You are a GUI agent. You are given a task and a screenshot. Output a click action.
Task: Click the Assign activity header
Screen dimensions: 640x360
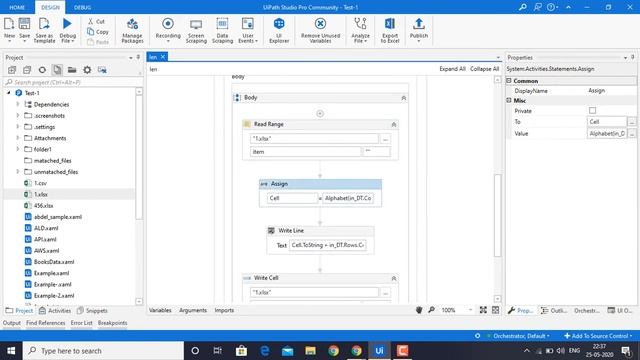tap(320, 184)
